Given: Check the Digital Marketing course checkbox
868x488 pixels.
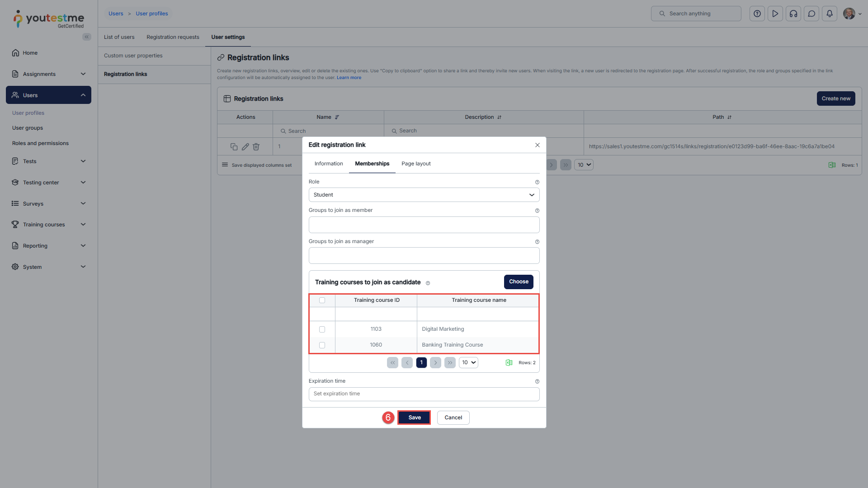Looking at the screenshot, I should [322, 329].
